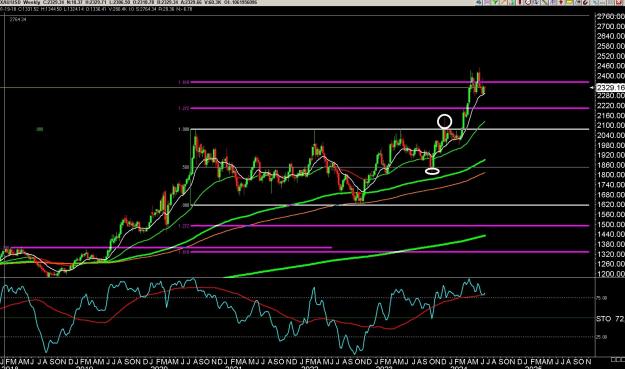The height and width of the screenshot is (369, 625).
Task: Select the 1860.00 price axis label
Action: point(611,165)
